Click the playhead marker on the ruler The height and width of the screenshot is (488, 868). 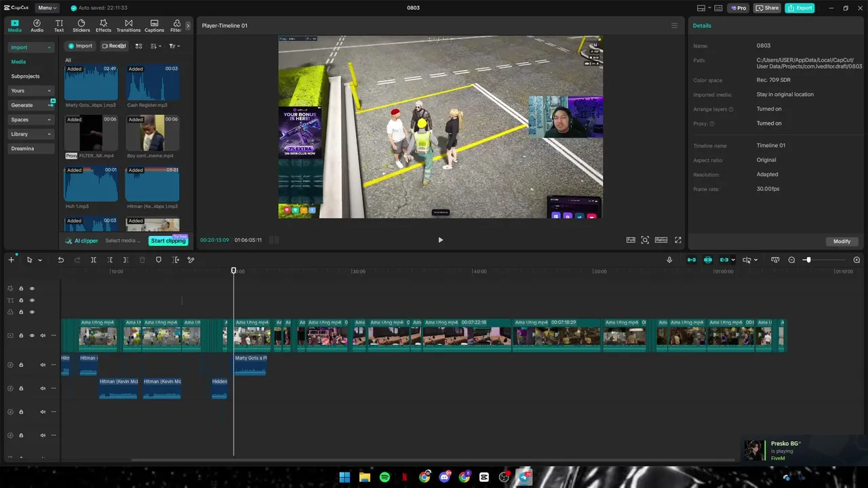tap(234, 270)
